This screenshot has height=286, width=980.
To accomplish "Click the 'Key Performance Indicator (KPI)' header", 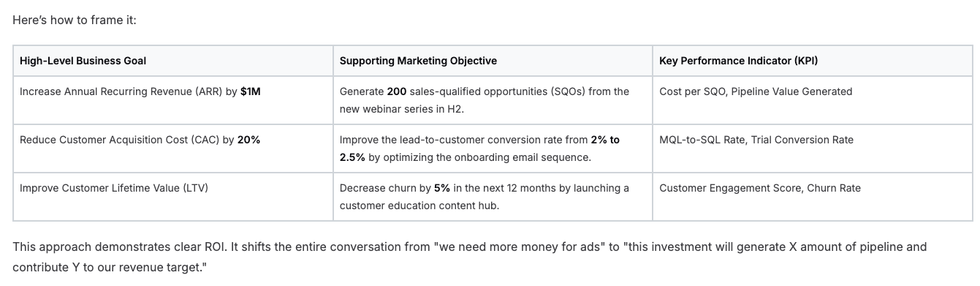I will point(738,61).
